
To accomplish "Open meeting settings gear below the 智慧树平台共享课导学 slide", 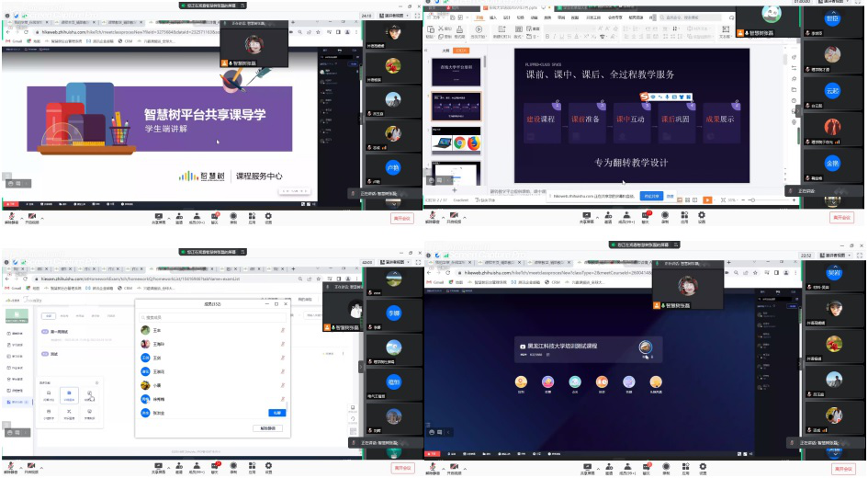I will 268,218.
